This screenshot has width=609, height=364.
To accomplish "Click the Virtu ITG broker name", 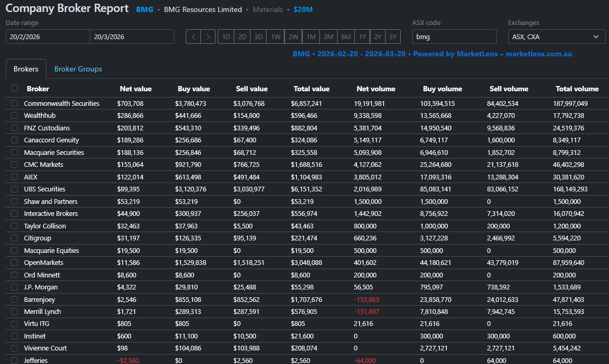I will [x=37, y=324].
